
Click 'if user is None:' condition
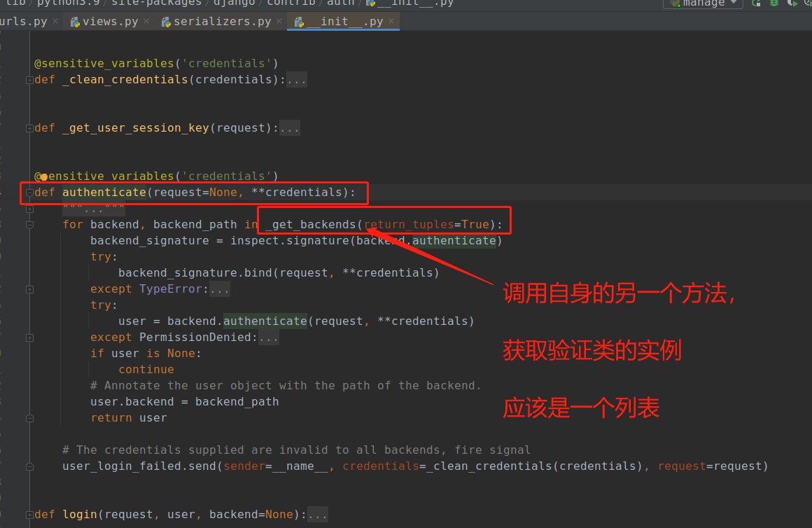point(146,354)
